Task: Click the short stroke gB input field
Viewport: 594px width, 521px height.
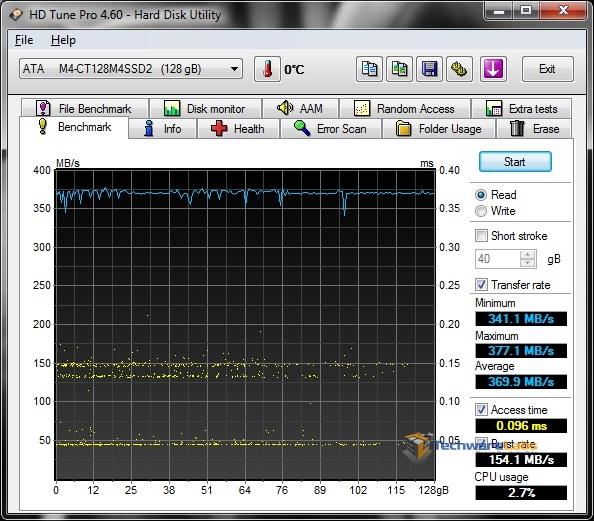Action: pos(497,259)
